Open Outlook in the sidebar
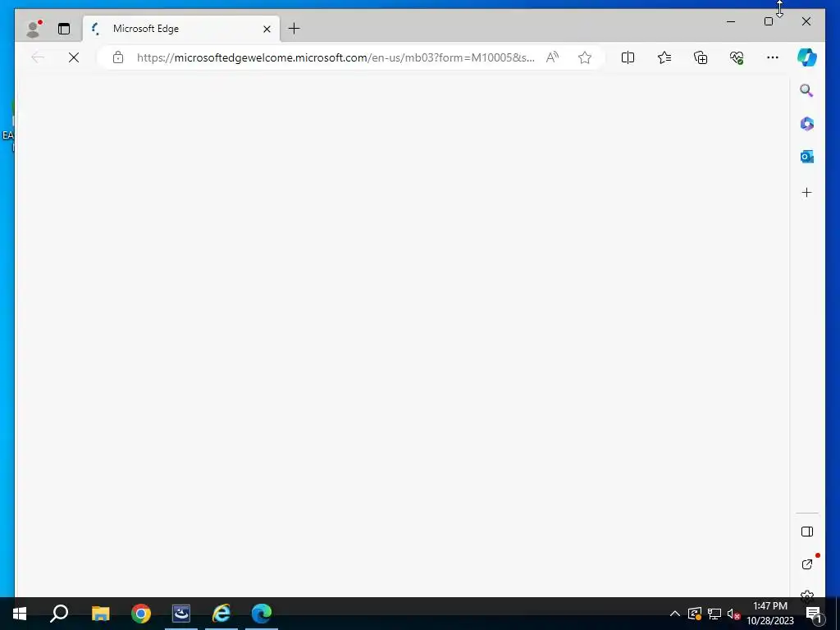The image size is (840, 630). click(807, 157)
